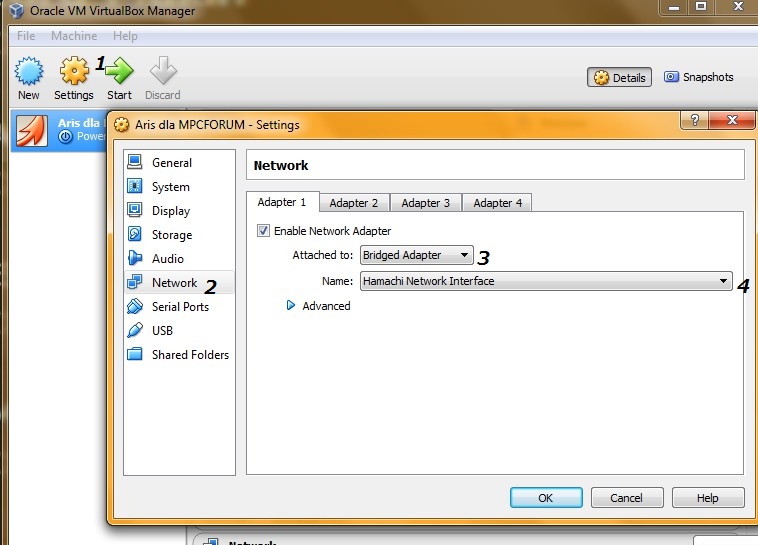Select Network in settings list
The height and width of the screenshot is (545, 758).
pyautogui.click(x=179, y=282)
